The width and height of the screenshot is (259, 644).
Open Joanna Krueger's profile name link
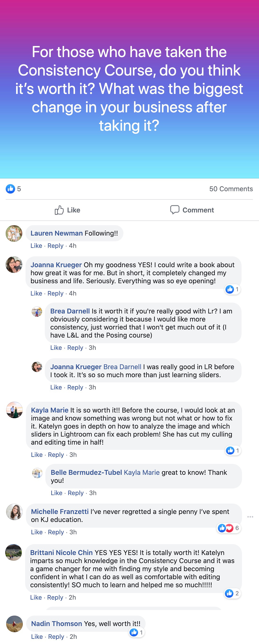point(56,265)
